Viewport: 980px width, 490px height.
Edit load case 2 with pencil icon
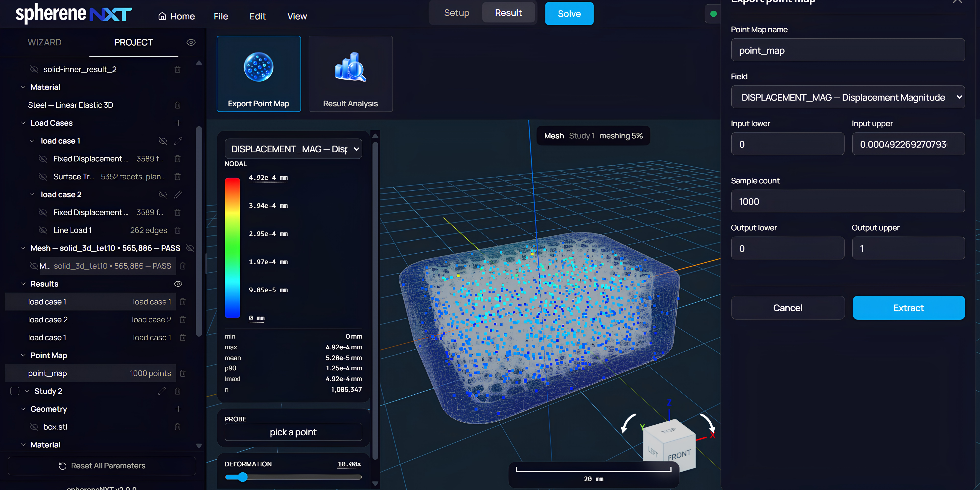pyautogui.click(x=178, y=194)
